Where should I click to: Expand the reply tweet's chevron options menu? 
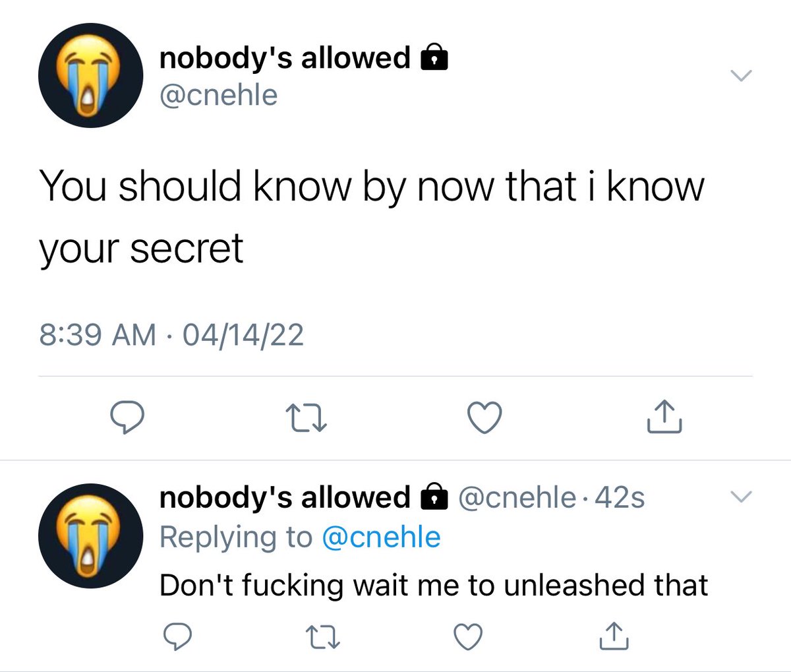coord(741,497)
